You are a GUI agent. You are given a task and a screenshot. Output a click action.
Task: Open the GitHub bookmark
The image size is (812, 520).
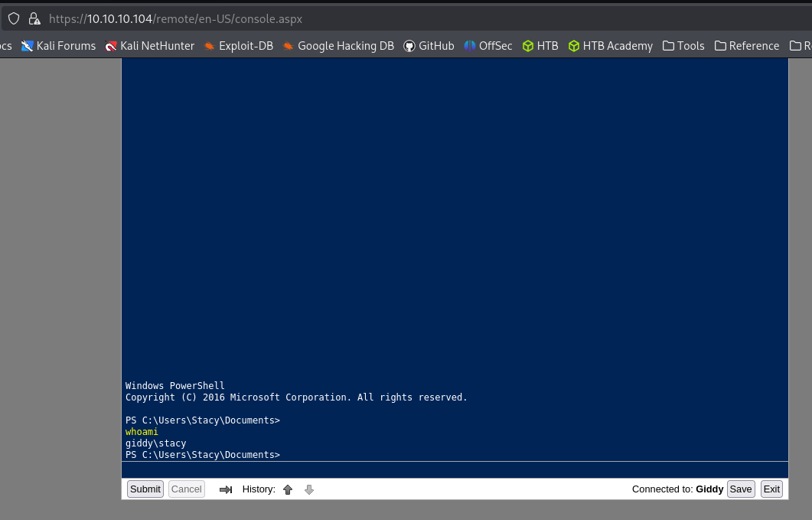[x=429, y=46]
